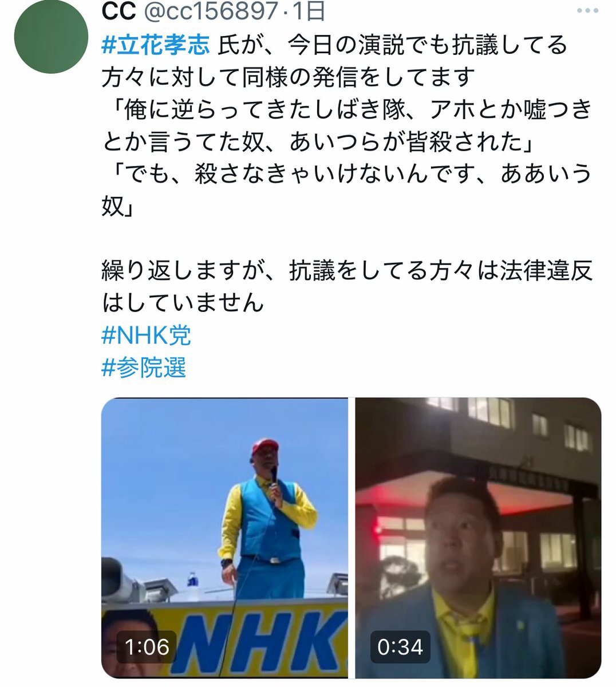
Task: Open the #参院選 hashtag
Action: coord(144,368)
